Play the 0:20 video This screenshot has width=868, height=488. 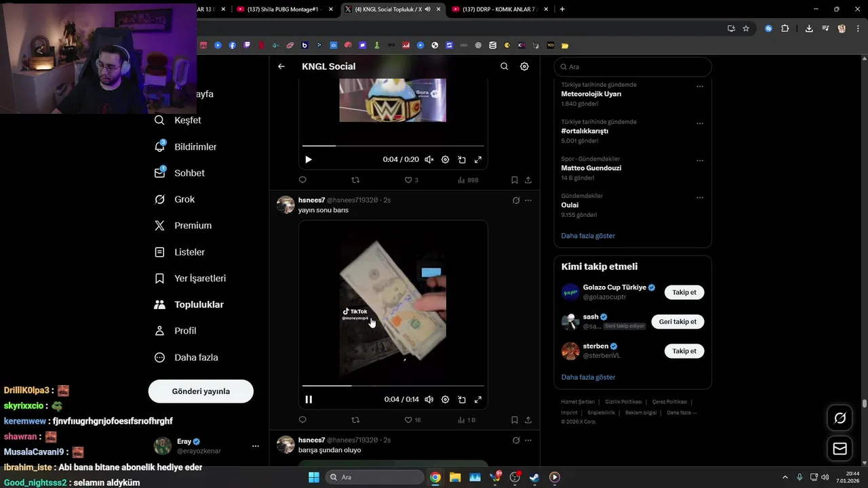309,159
